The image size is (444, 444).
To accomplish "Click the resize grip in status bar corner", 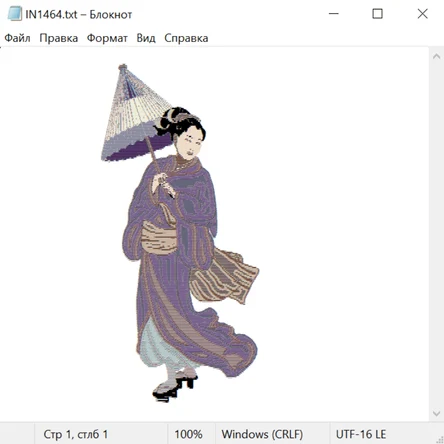I will 439,439.
